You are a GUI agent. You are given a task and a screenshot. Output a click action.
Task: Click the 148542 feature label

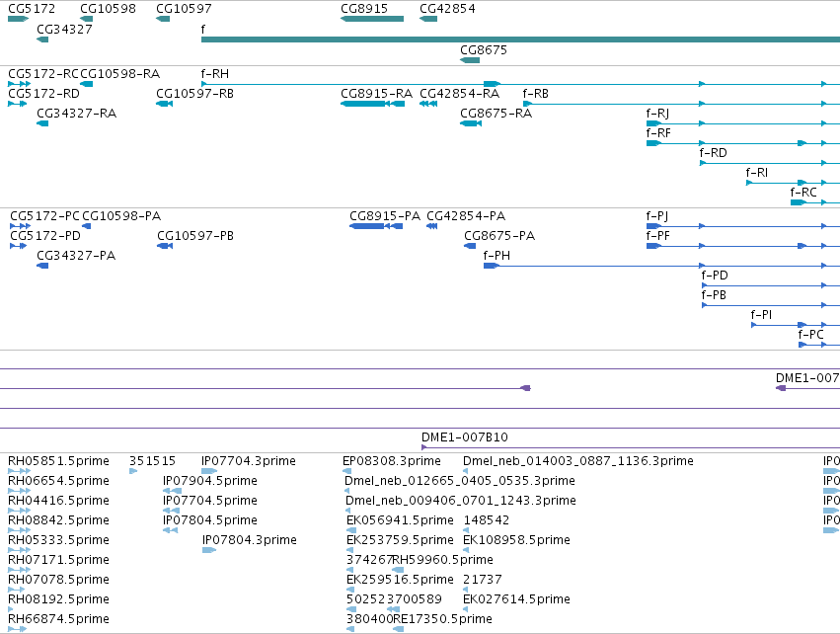point(487,520)
